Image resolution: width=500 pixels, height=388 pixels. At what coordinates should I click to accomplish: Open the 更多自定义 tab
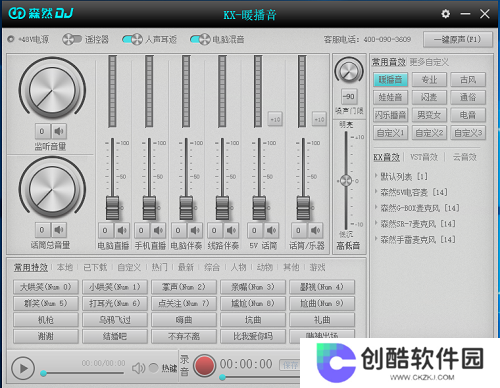coord(429,62)
